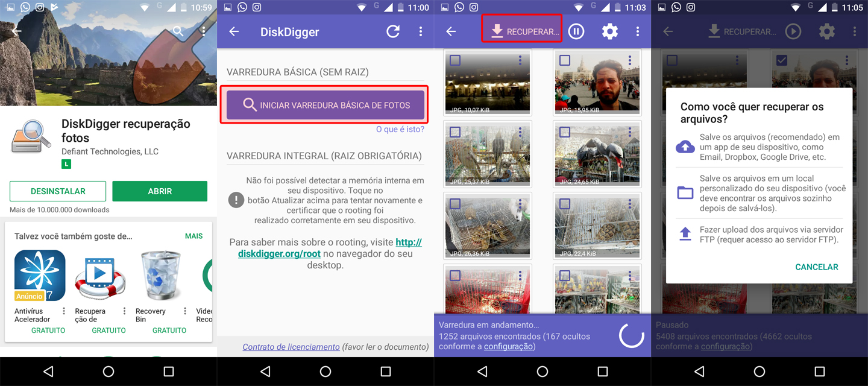The image size is (868, 386).
Task: Tap the back arrow on the Play Store page
Action: tap(16, 31)
